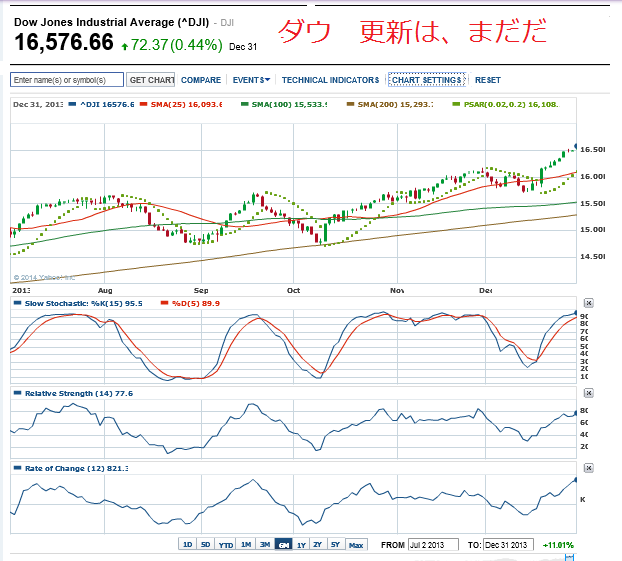Open the COMPARE menu

(x=201, y=80)
